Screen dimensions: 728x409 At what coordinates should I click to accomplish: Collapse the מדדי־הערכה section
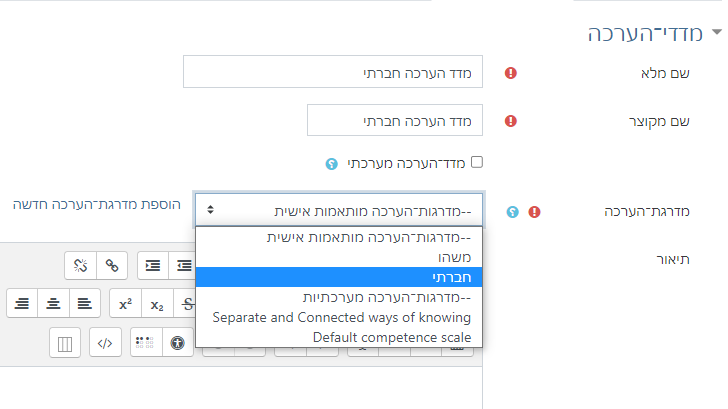pyautogui.click(x=715, y=35)
